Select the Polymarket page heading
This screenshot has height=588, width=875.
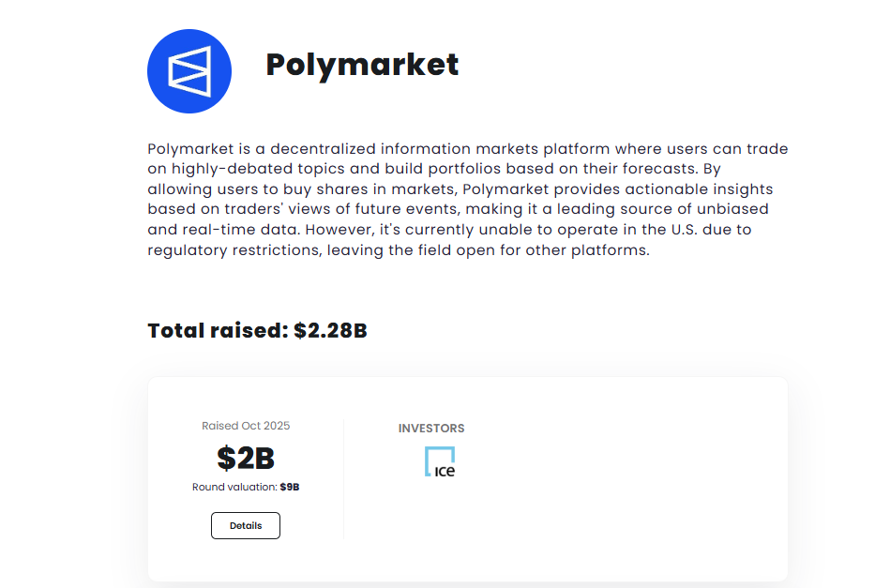(362, 65)
